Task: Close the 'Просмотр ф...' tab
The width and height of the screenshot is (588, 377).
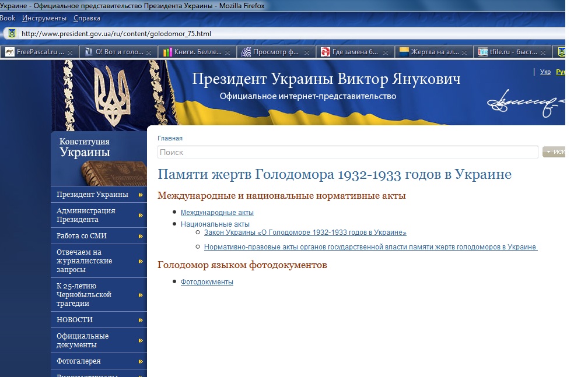Action: tap(308, 52)
